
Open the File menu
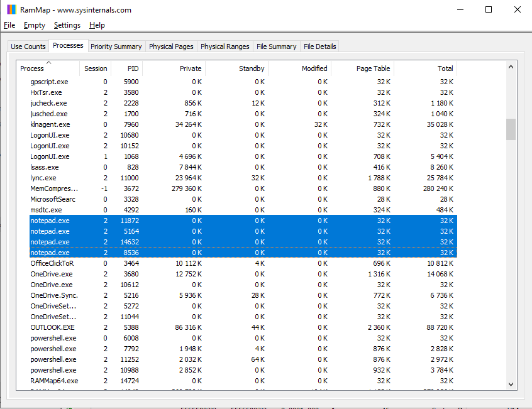point(9,25)
